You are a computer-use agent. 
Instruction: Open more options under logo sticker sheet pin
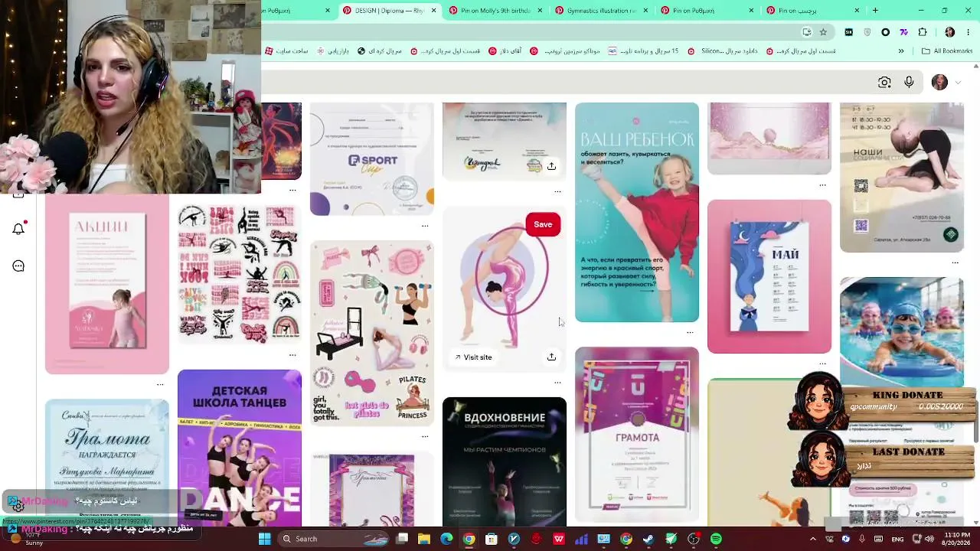[292, 354]
